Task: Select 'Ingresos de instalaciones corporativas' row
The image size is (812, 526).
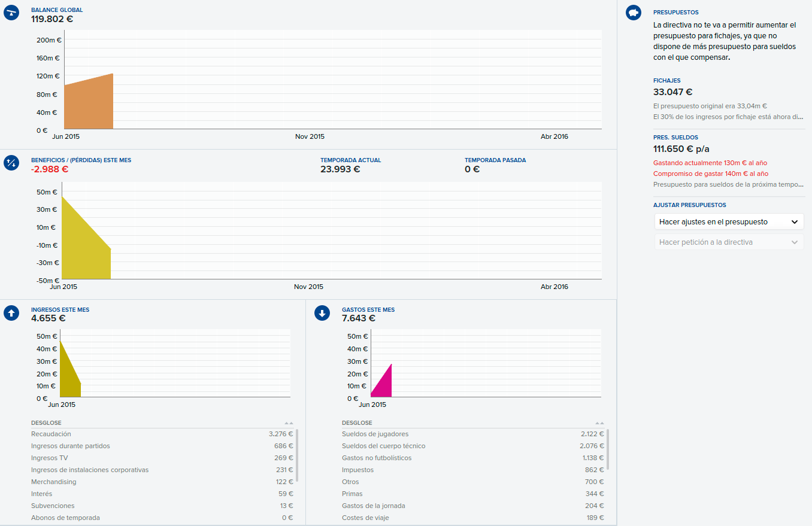Action: pos(162,470)
